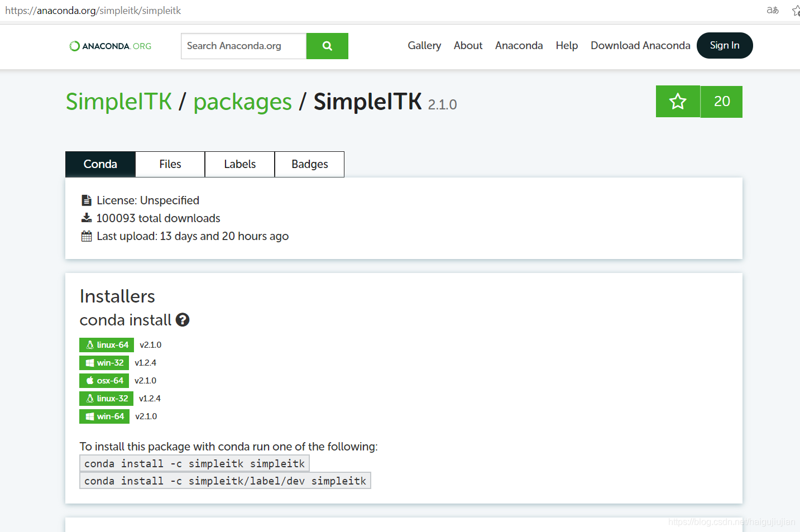Click the license document icon
This screenshot has width=800, height=532.
(x=87, y=199)
